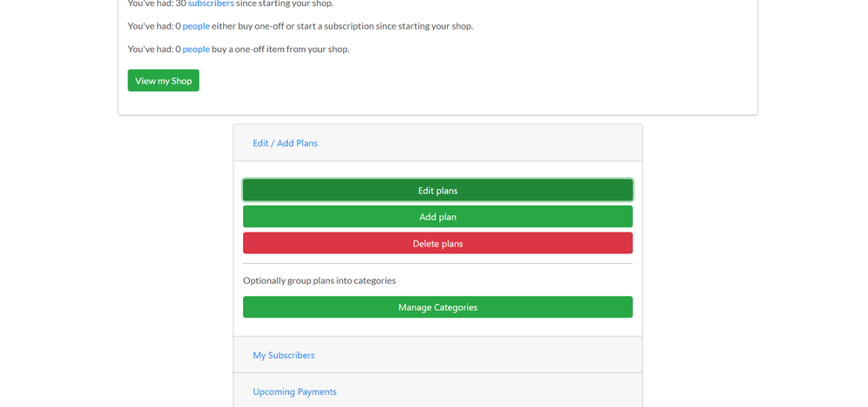Click the 'buy a one-off item' sentence text
This screenshot has height=407, width=868.
(239, 49)
